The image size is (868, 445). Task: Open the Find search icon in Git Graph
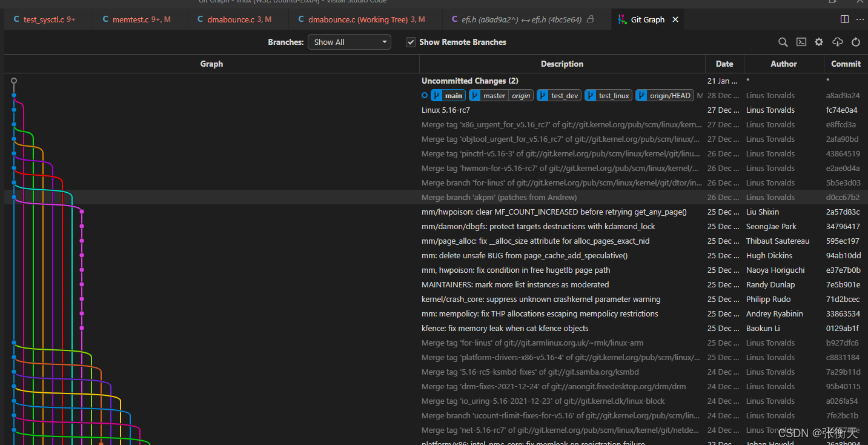pyautogui.click(x=783, y=42)
